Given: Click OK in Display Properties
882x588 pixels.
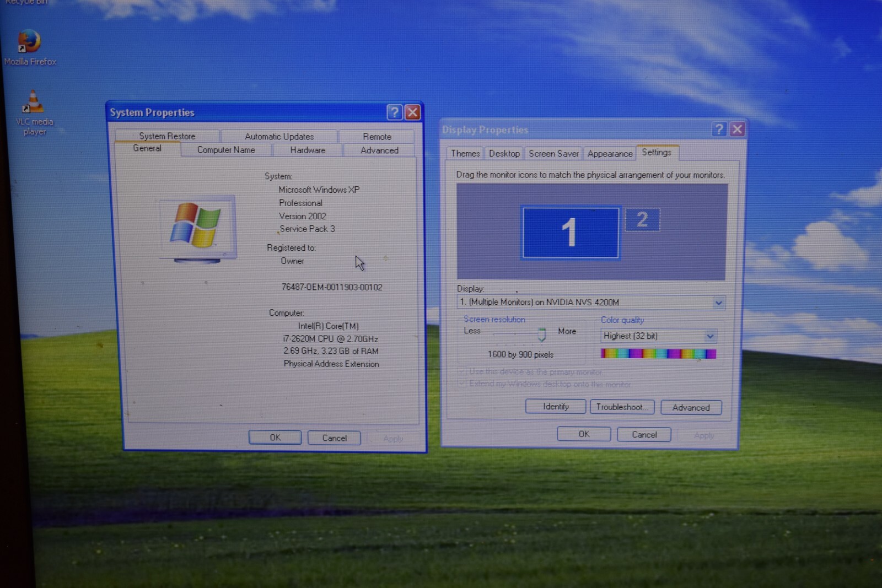Looking at the screenshot, I should (584, 434).
